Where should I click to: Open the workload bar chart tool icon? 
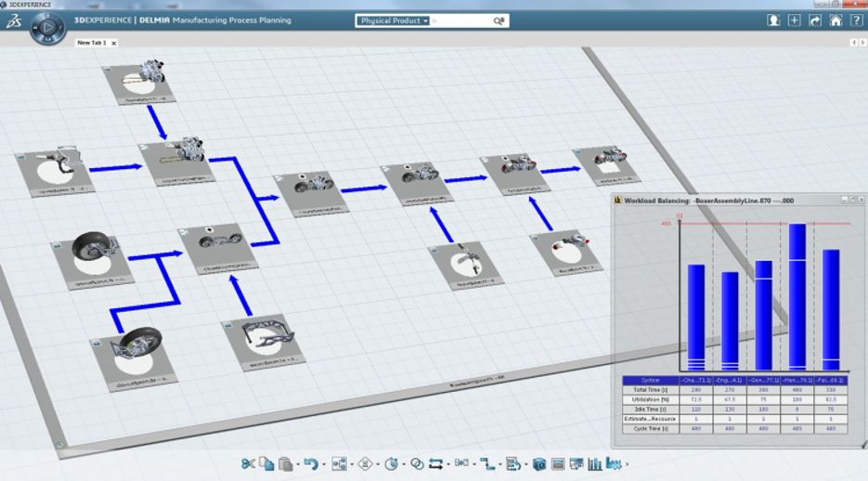(x=594, y=463)
